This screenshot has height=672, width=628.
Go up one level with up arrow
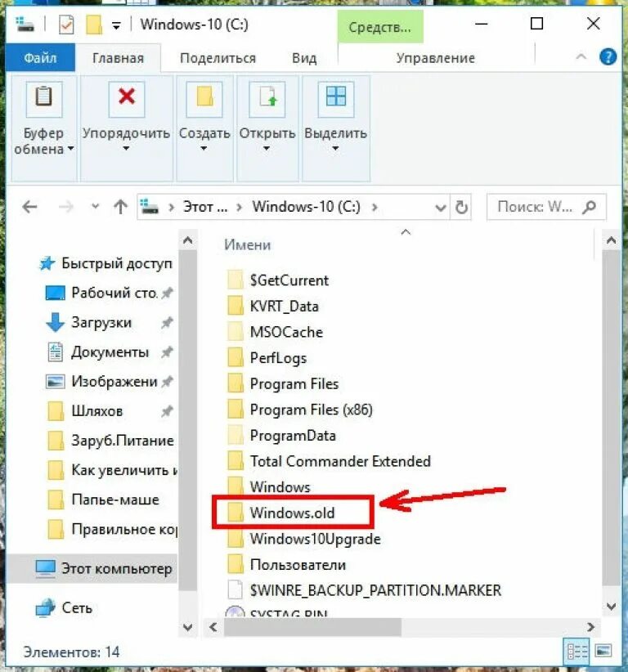click(x=120, y=208)
